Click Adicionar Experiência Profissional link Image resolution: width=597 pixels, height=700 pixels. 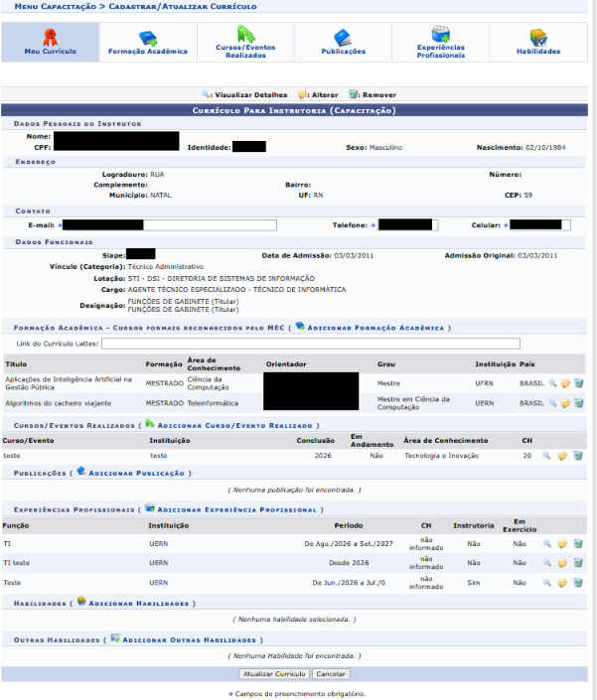[236, 509]
